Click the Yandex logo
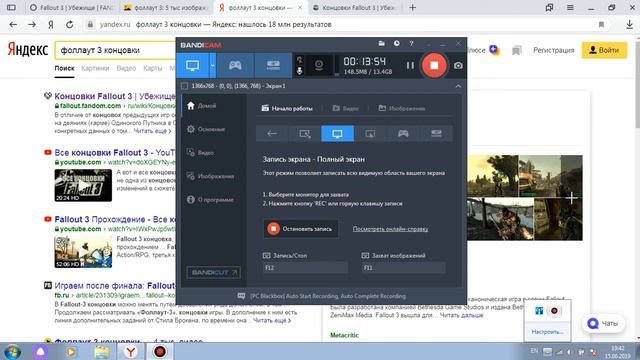The image size is (640, 360). click(28, 50)
